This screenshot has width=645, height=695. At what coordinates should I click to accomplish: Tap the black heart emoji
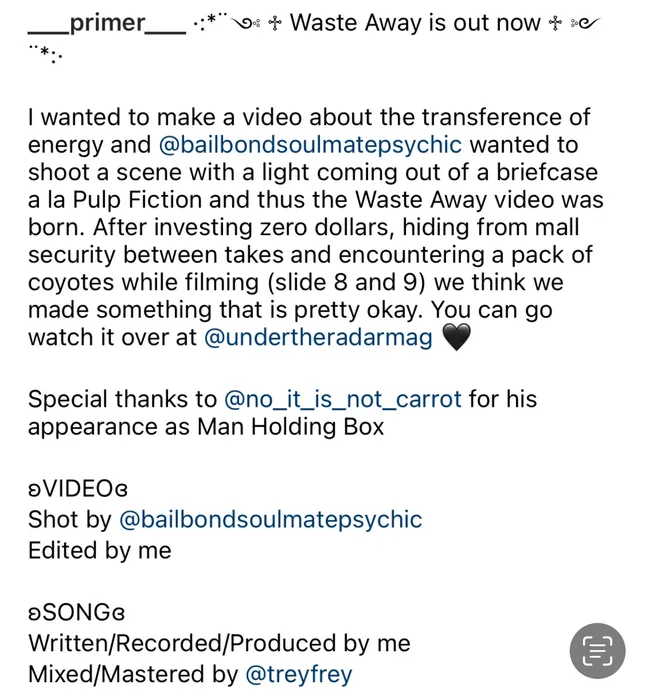[457, 337]
